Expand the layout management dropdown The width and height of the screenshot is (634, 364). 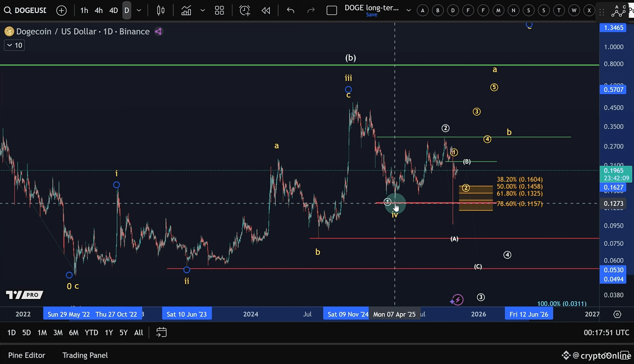pyautogui.click(x=408, y=10)
